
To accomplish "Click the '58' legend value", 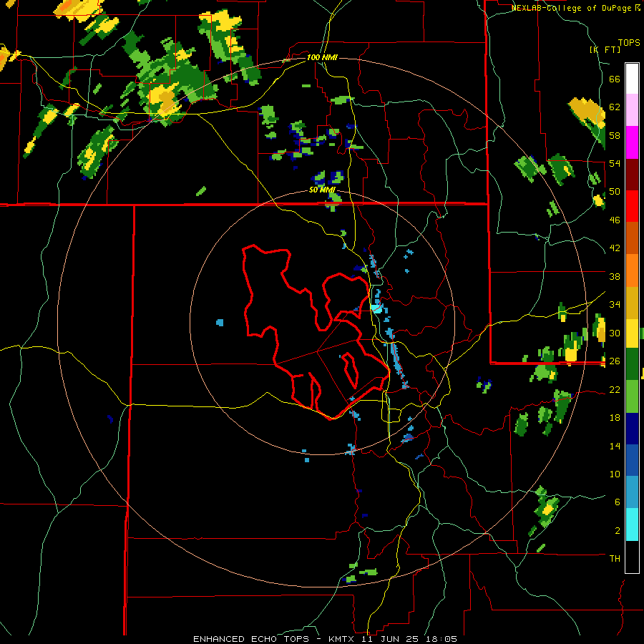I will click(x=615, y=135).
